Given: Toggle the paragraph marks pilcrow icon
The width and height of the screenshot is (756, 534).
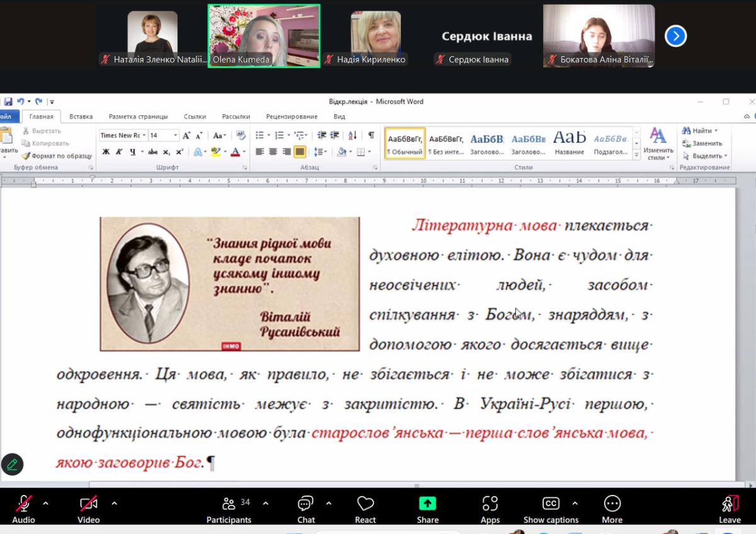Looking at the screenshot, I should click(371, 135).
